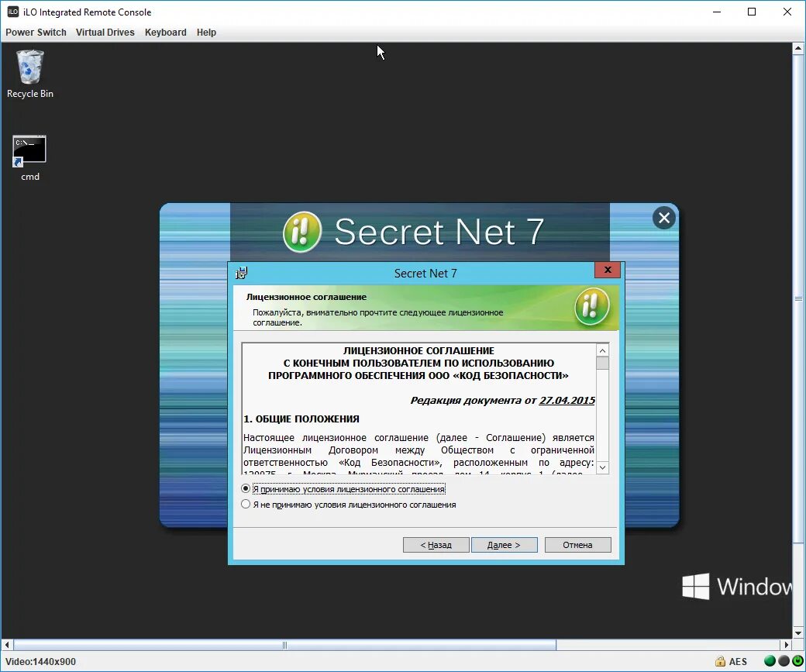Click console horizontal scrollbar left arrow
The height and width of the screenshot is (672, 806).
[x=7, y=645]
